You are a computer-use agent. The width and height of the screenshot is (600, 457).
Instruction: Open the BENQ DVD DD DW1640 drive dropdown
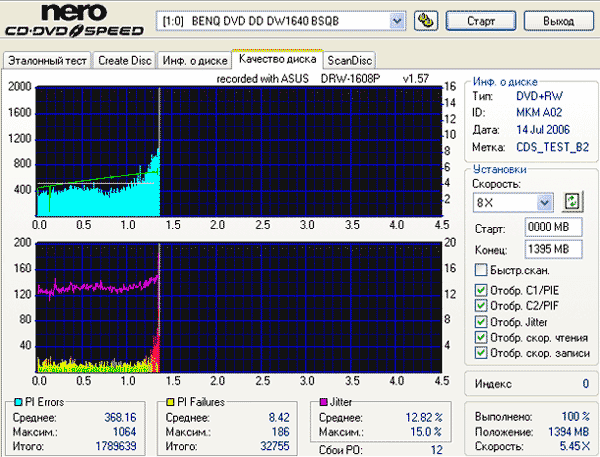397,21
